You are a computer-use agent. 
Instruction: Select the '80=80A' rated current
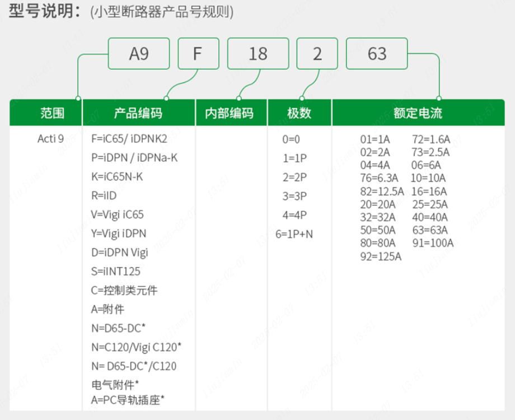tap(378, 243)
